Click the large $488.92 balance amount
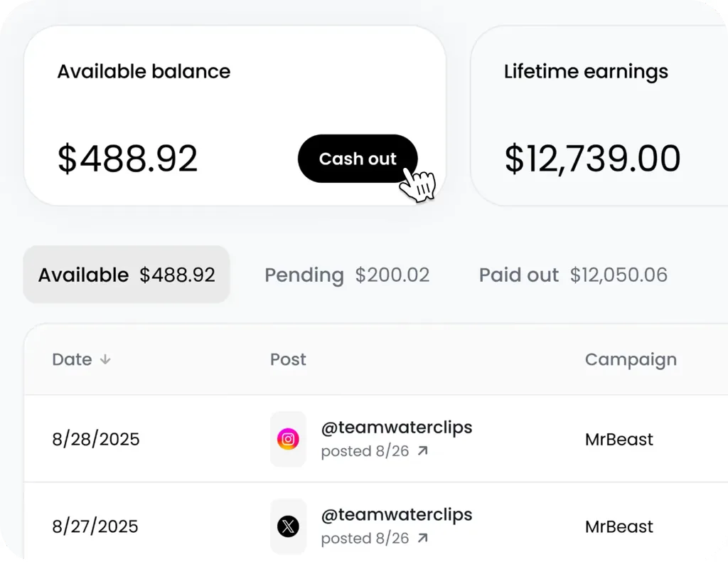 pyautogui.click(x=128, y=159)
